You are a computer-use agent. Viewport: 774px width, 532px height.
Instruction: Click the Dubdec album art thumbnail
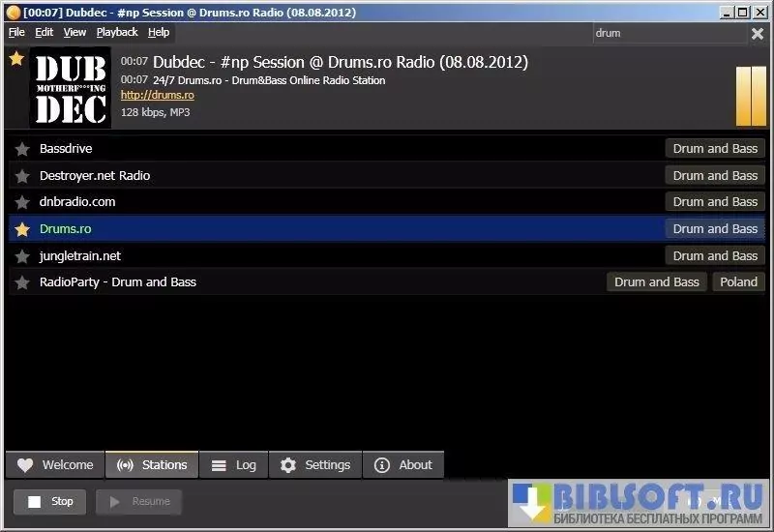70,88
